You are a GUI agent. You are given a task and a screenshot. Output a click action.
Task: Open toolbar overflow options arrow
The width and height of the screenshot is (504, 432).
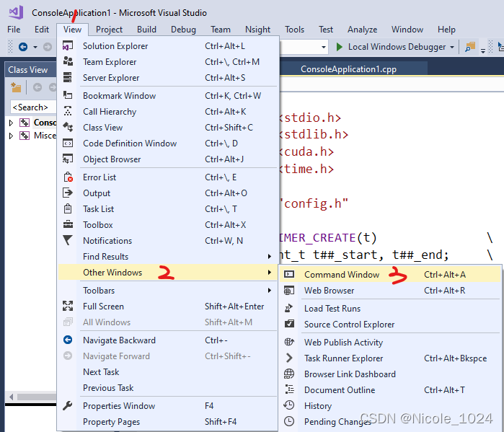[x=483, y=50]
